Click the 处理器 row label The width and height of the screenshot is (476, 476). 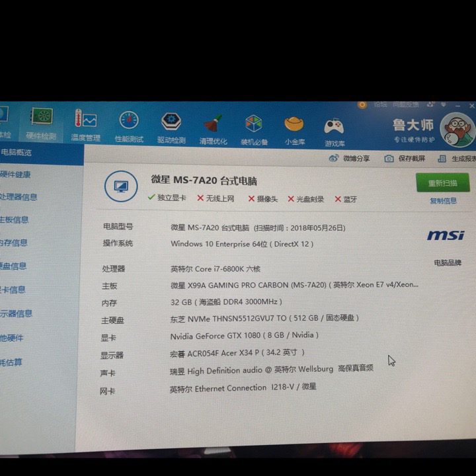(x=114, y=268)
